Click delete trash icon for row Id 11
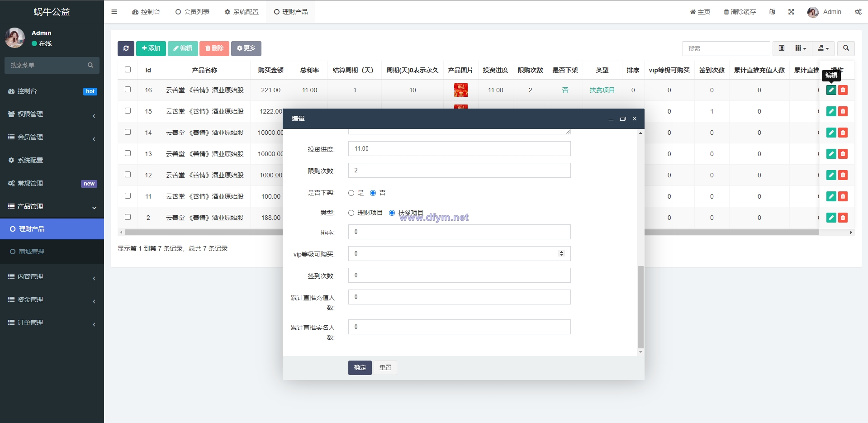This screenshot has height=423, width=868. (843, 196)
